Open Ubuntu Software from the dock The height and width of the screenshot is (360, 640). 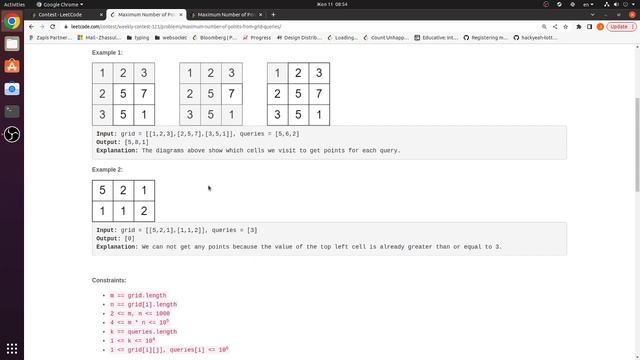click(x=12, y=66)
